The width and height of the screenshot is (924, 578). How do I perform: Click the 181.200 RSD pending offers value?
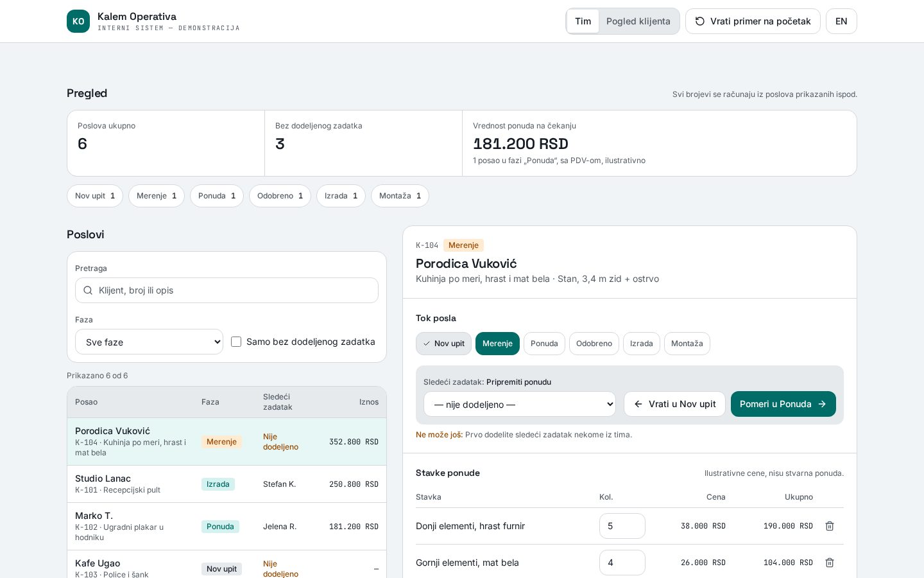[x=520, y=144]
